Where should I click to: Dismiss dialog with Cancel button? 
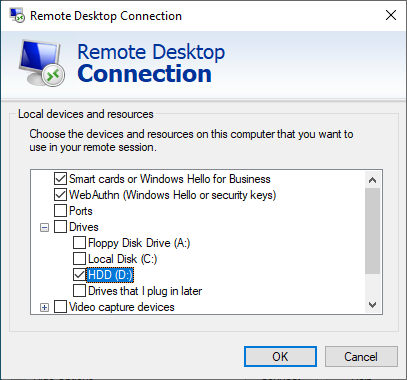[361, 357]
